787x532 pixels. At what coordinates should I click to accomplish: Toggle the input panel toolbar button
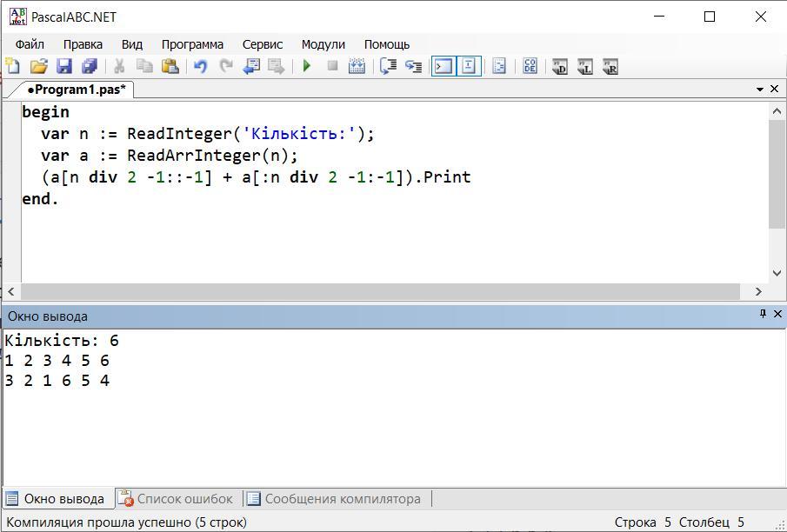coord(469,66)
